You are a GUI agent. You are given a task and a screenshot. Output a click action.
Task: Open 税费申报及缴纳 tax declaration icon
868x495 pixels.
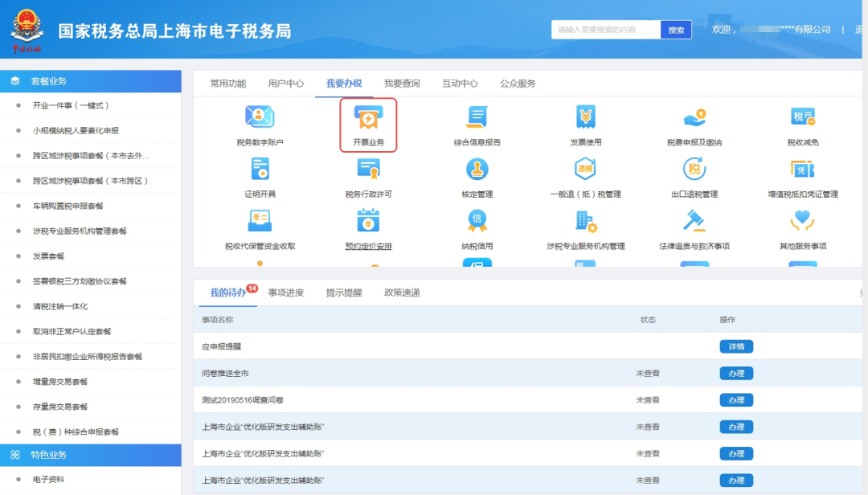[694, 125]
